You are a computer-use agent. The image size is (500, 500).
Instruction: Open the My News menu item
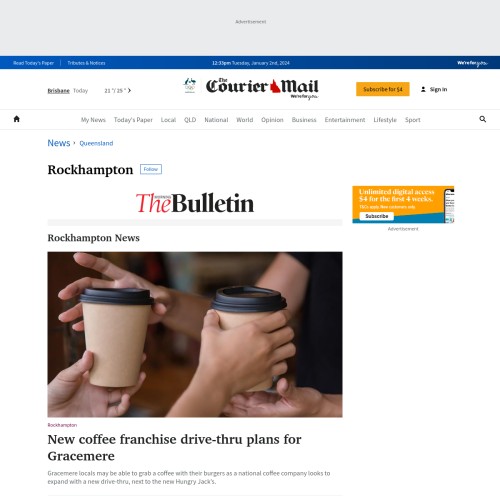[93, 120]
